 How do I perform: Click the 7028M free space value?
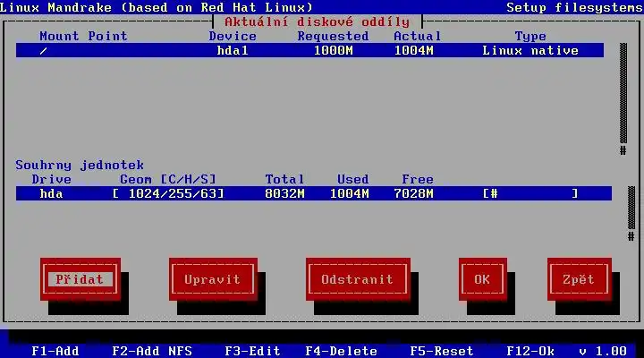(x=413, y=193)
